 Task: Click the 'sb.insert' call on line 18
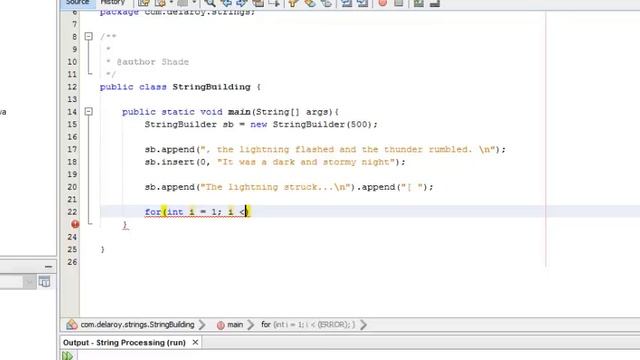click(169, 162)
